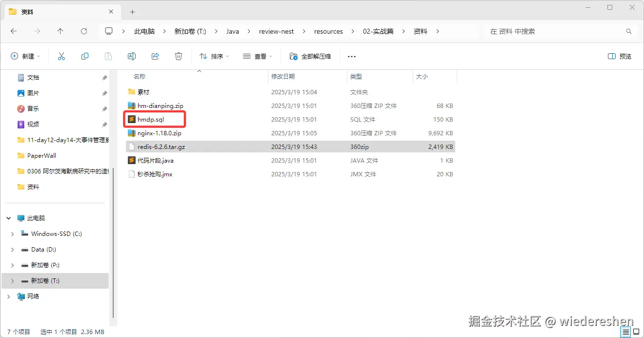Screen dimensions: 644x338
Task: Rename hmdp.sql using the Rename icon
Action: click(131, 56)
